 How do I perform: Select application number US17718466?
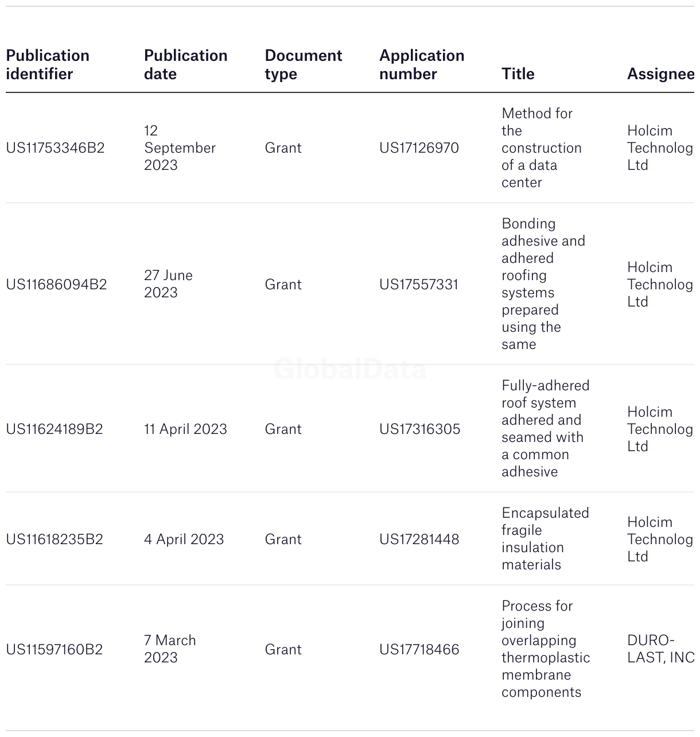pyautogui.click(x=419, y=650)
